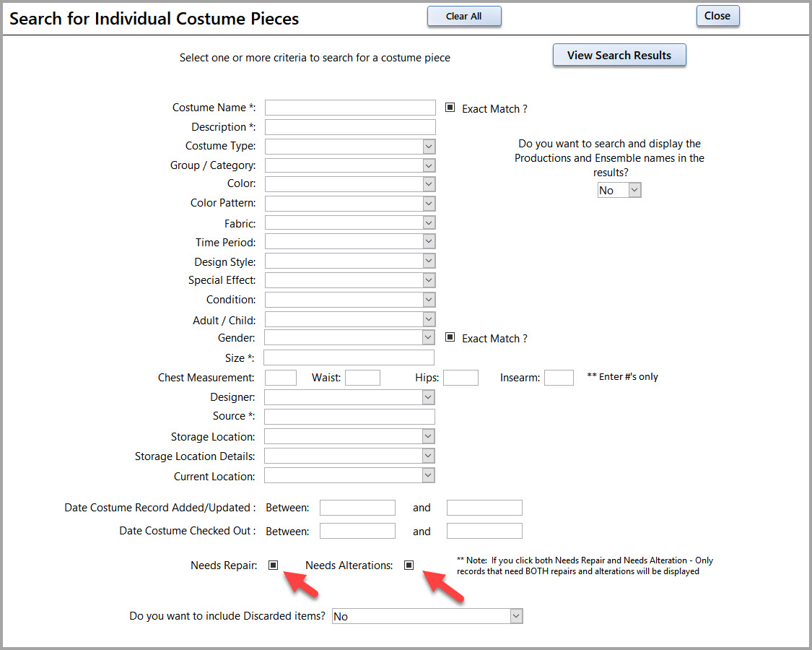Click the View Search Results button
The height and width of the screenshot is (650, 812).
[x=619, y=56]
